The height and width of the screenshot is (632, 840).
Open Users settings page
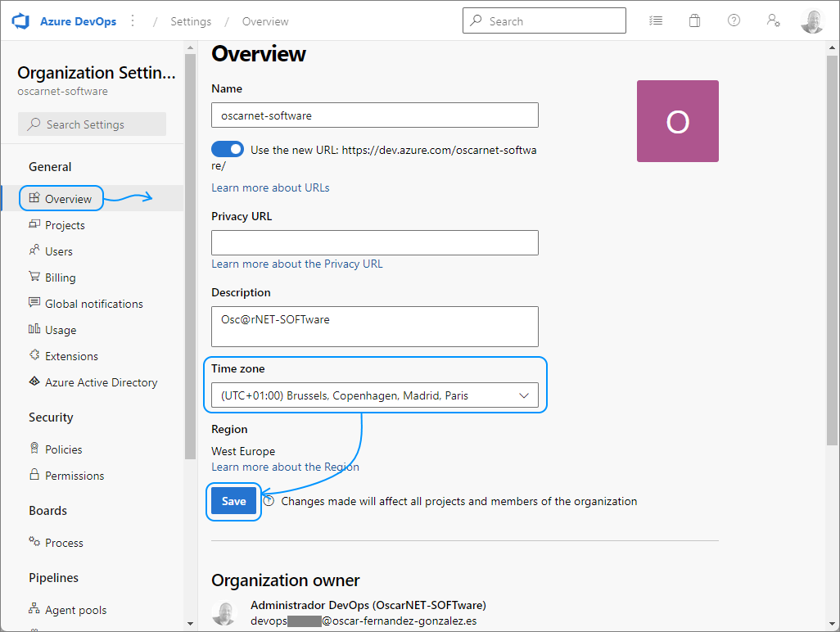coord(58,251)
